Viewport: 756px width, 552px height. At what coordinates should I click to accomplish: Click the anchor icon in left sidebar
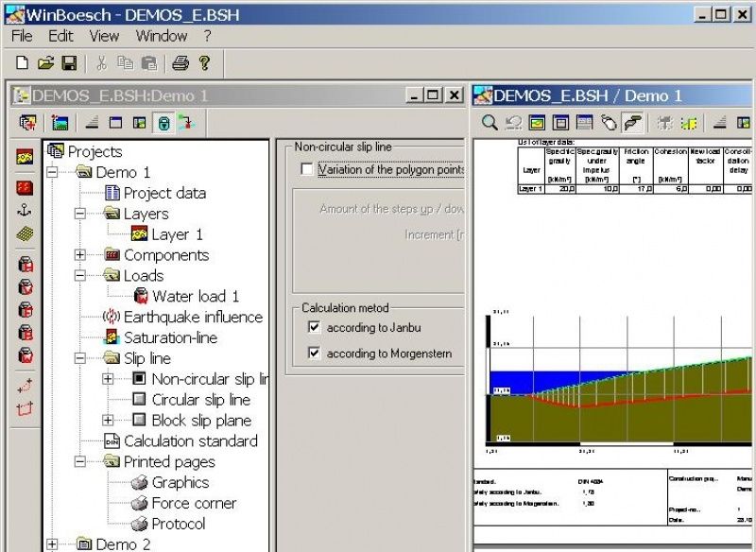tap(25, 210)
